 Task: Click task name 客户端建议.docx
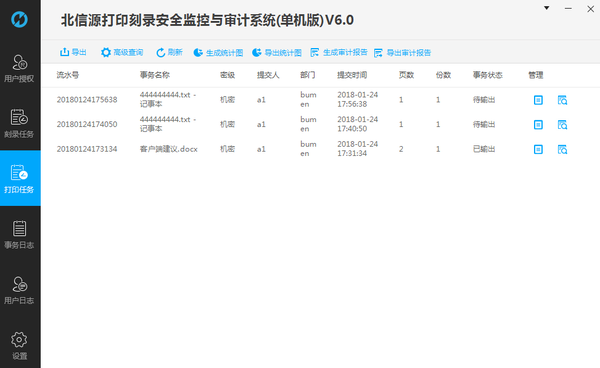[x=169, y=149]
